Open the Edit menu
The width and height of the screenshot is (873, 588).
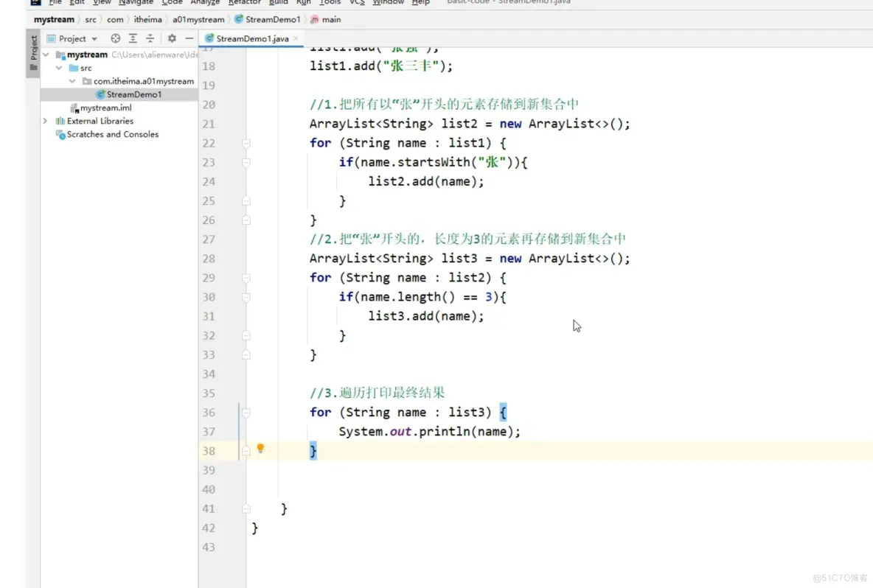point(77,2)
